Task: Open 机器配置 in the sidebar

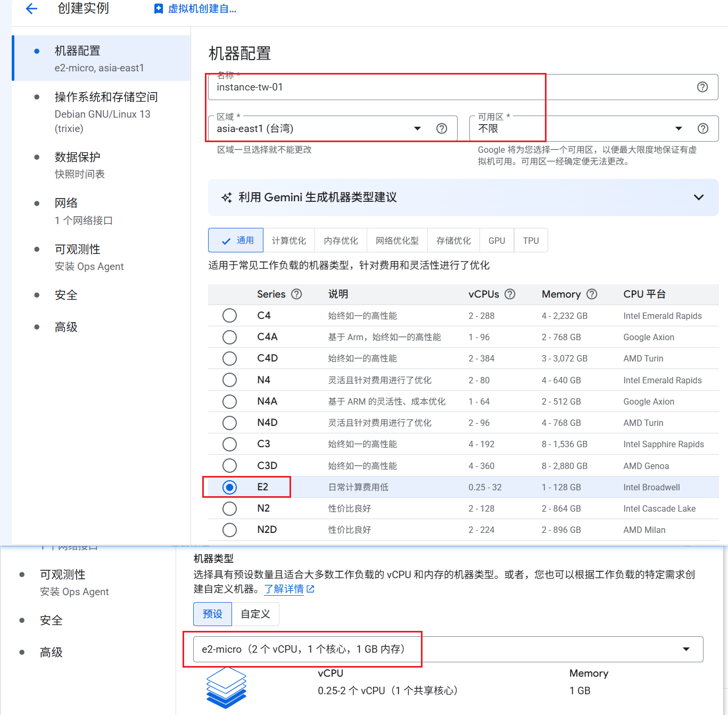Action: [x=101, y=58]
